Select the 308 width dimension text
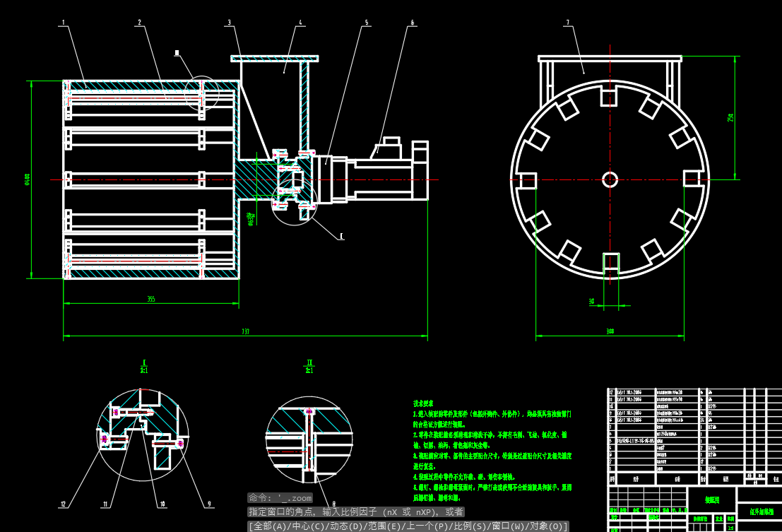The width and height of the screenshot is (782, 532). tap(610, 331)
